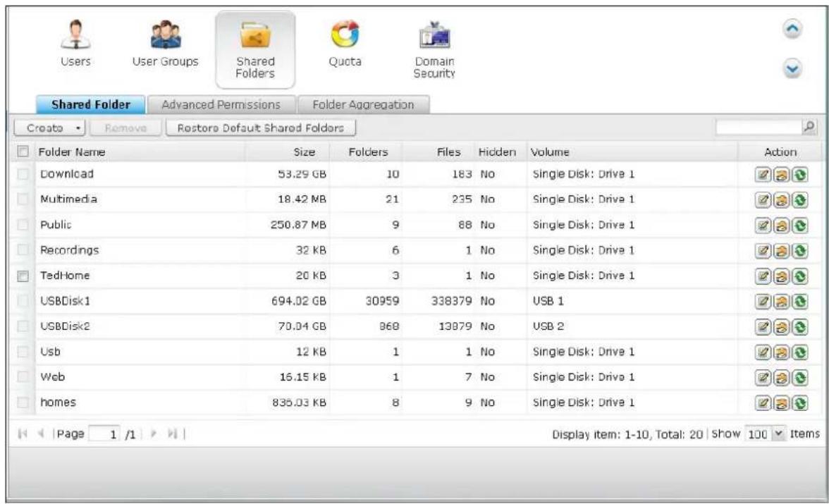Switch to the Shared Folder tab
This screenshot has width=829, height=504.
pyautogui.click(x=90, y=105)
